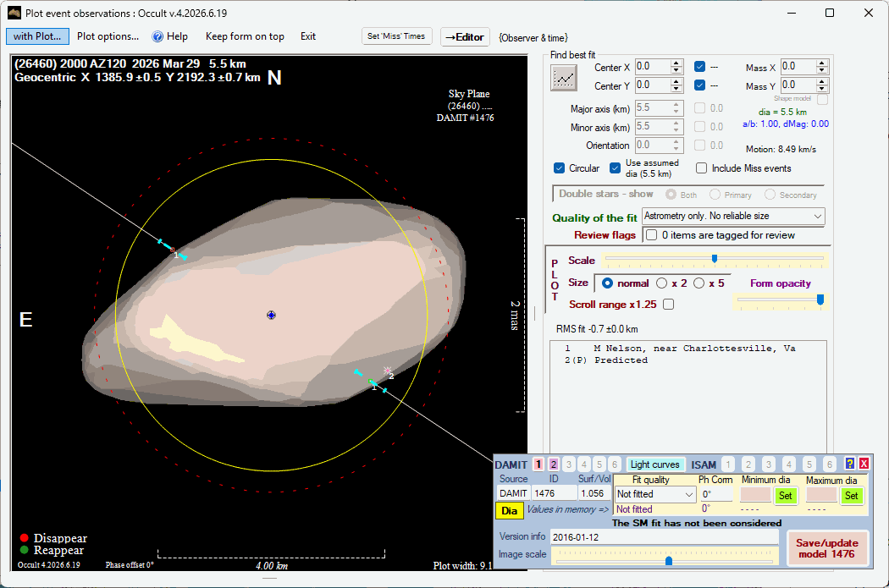
Task: Select DAMIT model number 2
Action: pos(554,464)
